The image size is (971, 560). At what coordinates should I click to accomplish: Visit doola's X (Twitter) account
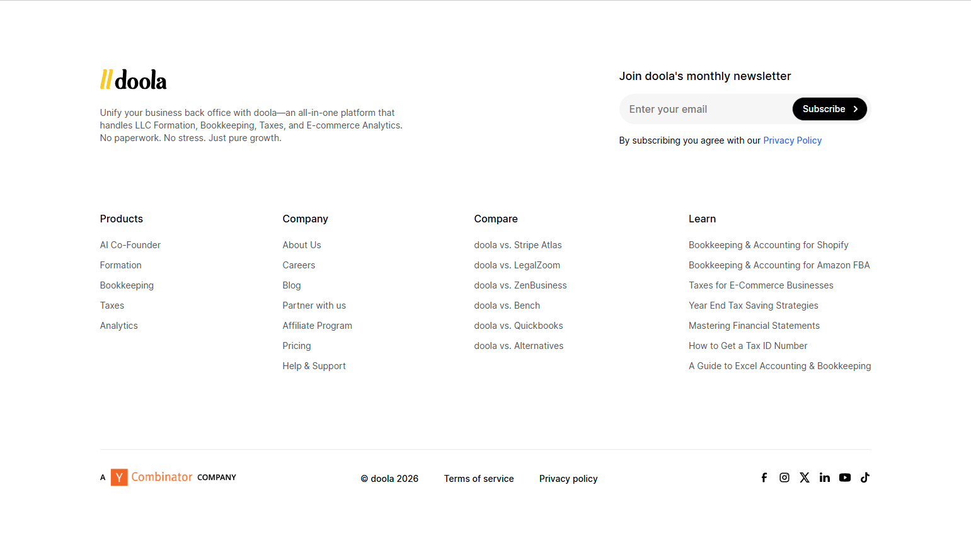[804, 477]
